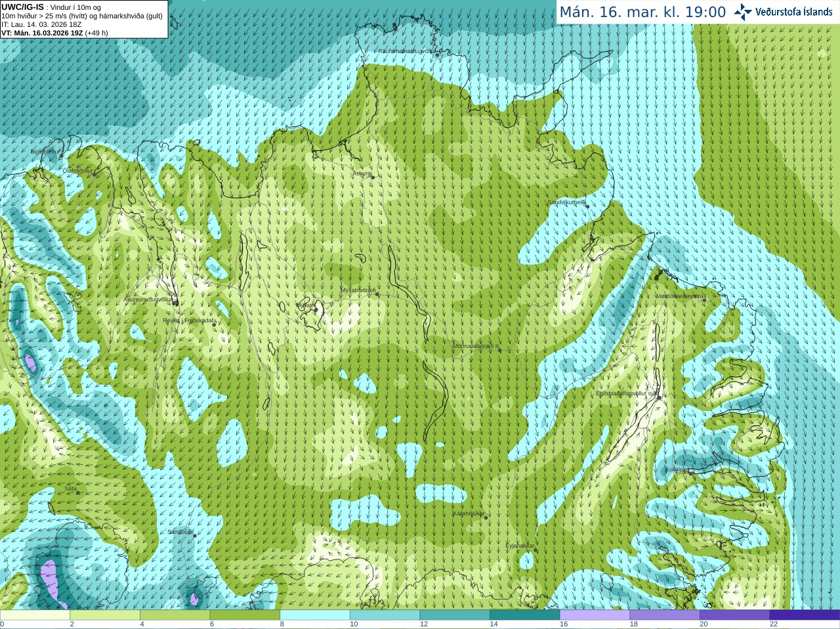840x629 pixels.
Task: Select the Kollaleira station label
Action: pos(677,469)
